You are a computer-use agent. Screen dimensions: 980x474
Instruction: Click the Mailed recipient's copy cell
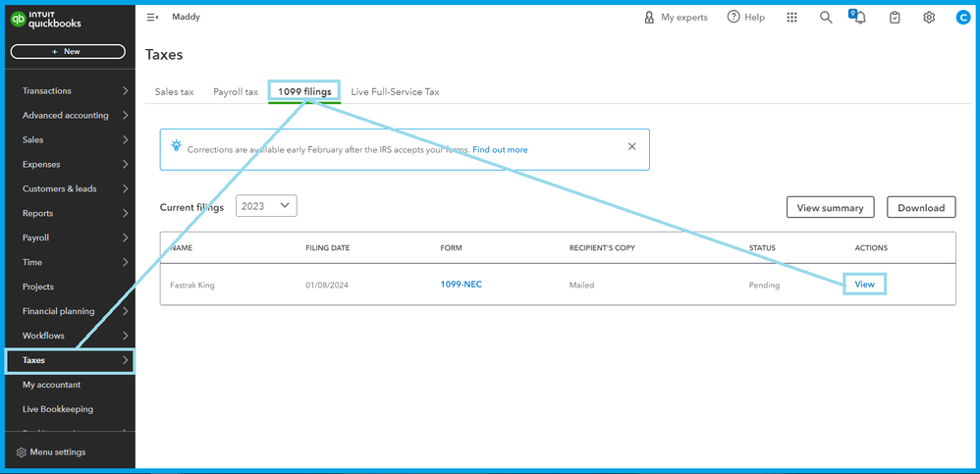point(581,286)
